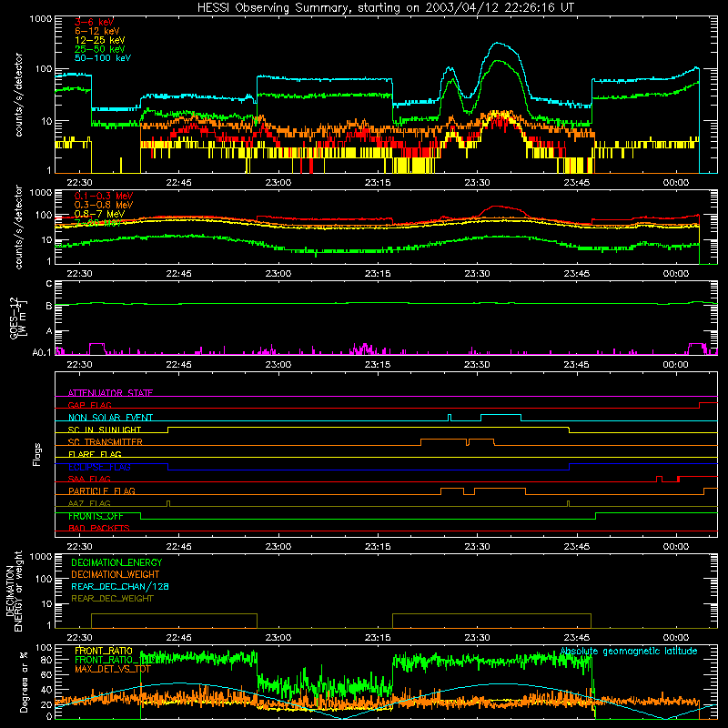The height and width of the screenshot is (728, 728).
Task: Click the ATTENUATOR_STATE flag label
Action: (110, 393)
